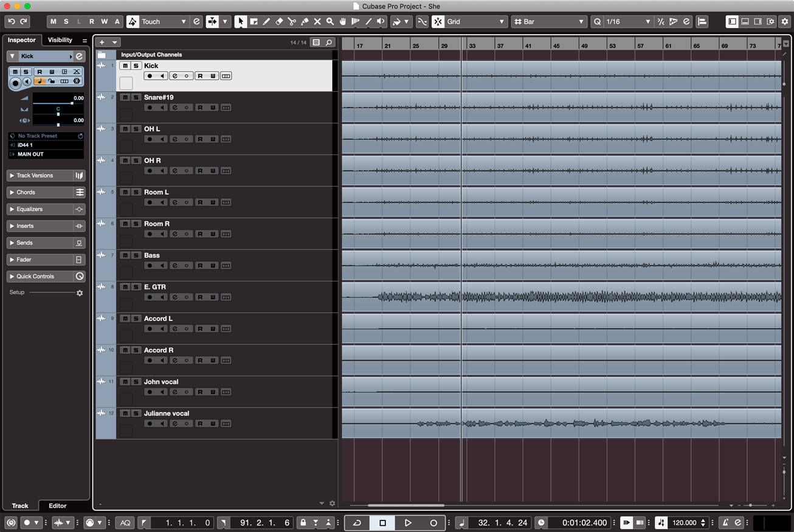Click the tempo value 120.000 field

(684, 522)
